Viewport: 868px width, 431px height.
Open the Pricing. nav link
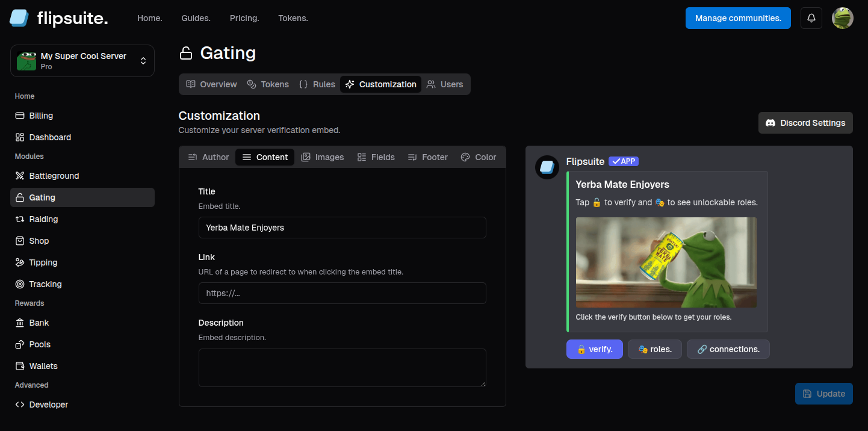[x=244, y=18]
